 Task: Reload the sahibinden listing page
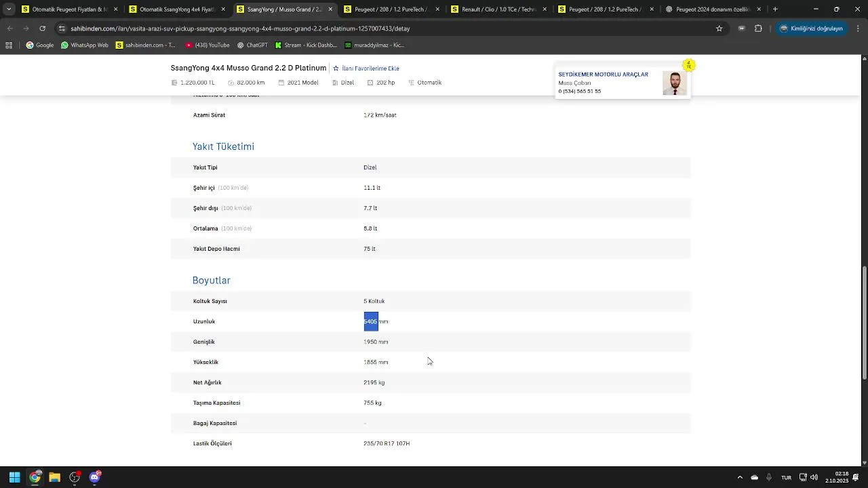pyautogui.click(x=42, y=28)
